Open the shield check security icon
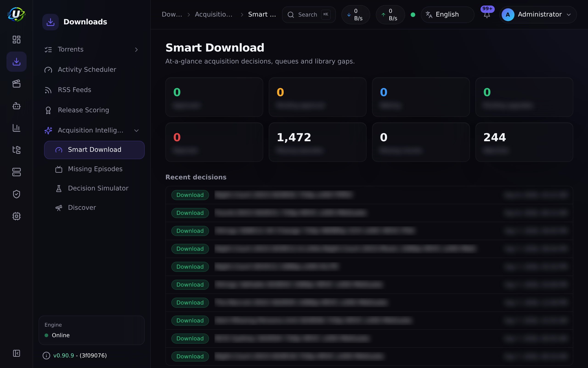Image resolution: width=588 pixels, height=368 pixels. click(16, 194)
